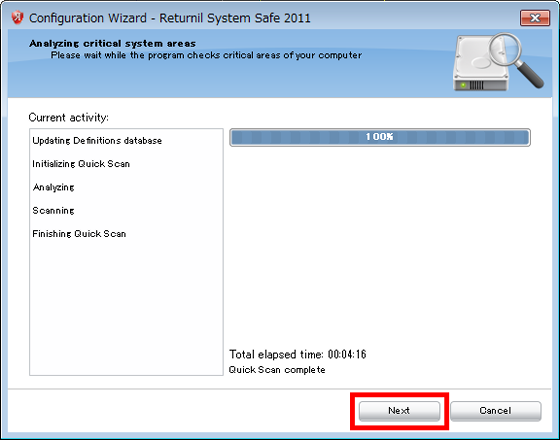Select the Analyzing activity entry
This screenshot has height=440, width=560.
54,187
